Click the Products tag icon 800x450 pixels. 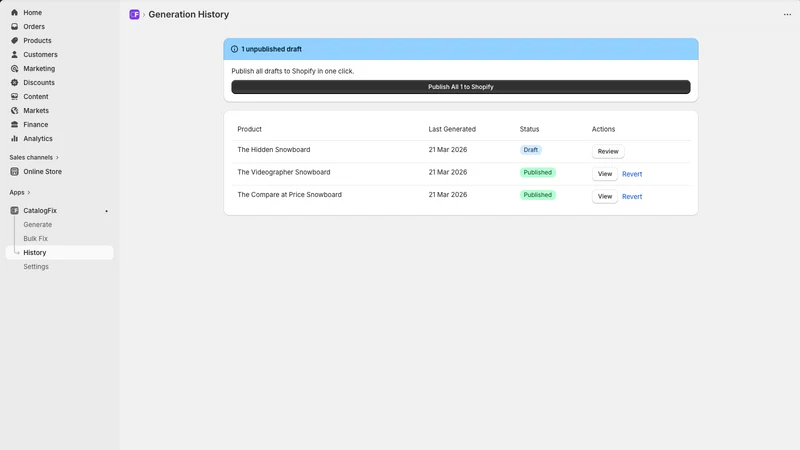coord(14,40)
